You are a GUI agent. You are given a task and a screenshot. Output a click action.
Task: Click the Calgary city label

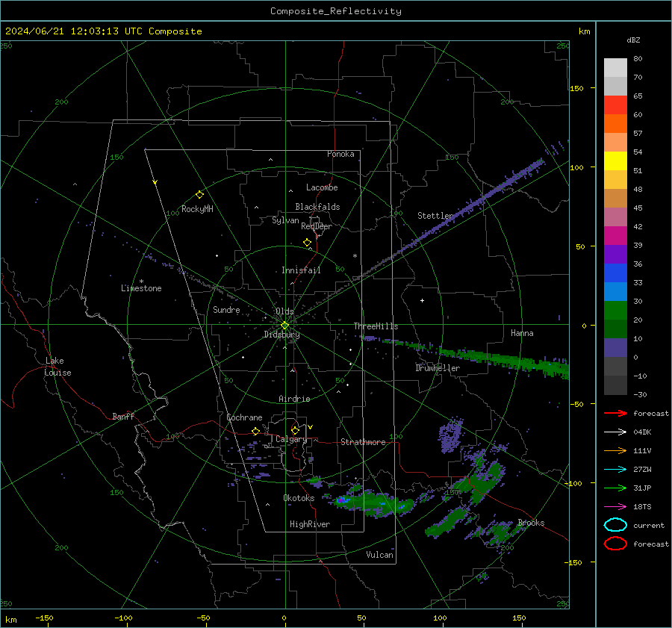point(291,439)
